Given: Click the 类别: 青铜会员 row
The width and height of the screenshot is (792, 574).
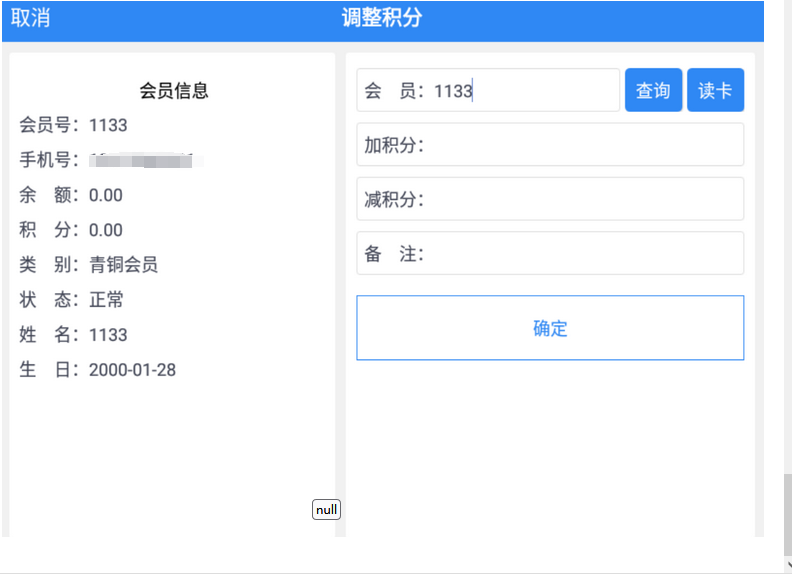Looking at the screenshot, I should point(88,264).
